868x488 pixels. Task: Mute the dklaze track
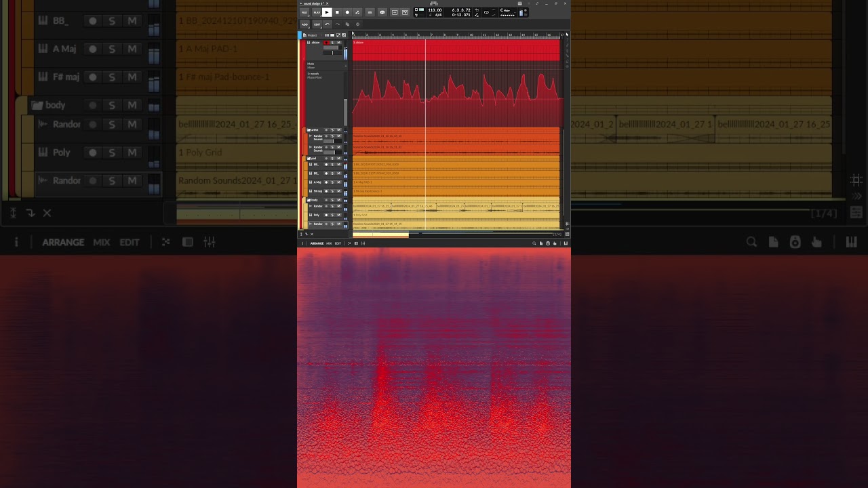339,42
